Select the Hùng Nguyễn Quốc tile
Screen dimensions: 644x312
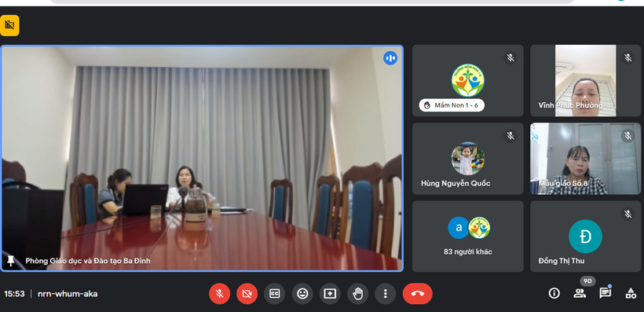tap(468, 159)
